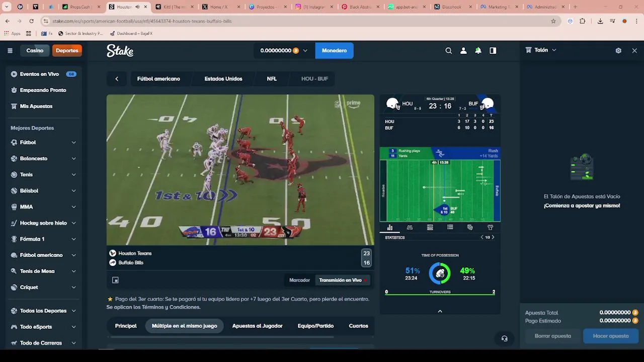
Task: Select the Principal markets tab
Action: coord(126,326)
